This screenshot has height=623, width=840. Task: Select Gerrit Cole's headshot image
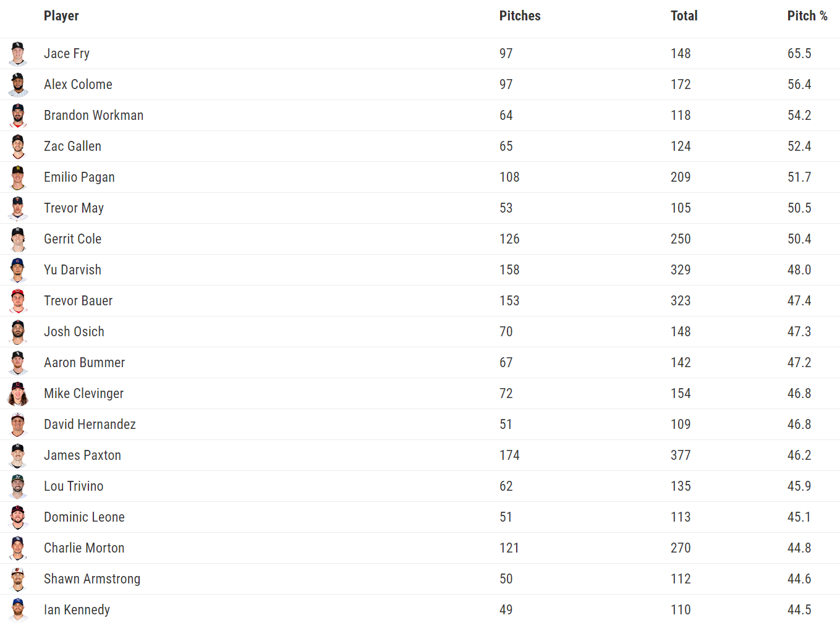point(18,239)
